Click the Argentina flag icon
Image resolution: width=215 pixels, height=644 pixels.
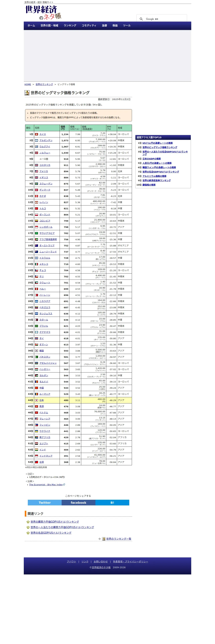pyautogui.click(x=37, y=140)
